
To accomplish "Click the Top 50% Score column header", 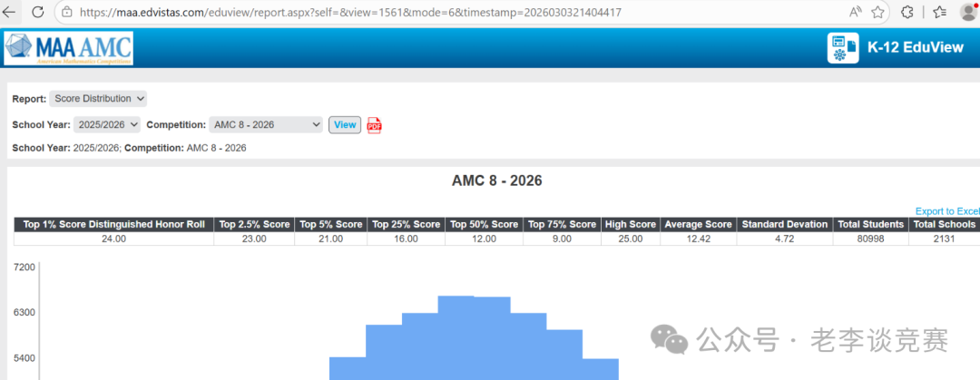I will tap(485, 224).
